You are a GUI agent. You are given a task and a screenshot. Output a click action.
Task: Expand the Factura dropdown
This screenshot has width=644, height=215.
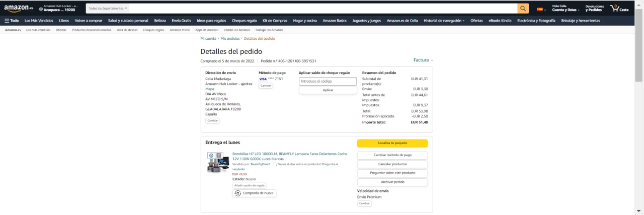pyautogui.click(x=423, y=60)
